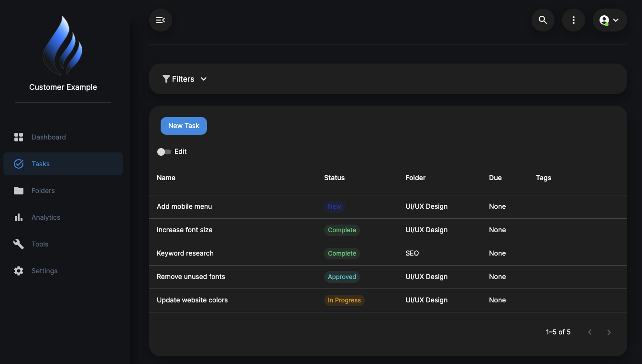
Task: Collapse the sidebar with the menu icon
Action: pos(161,20)
